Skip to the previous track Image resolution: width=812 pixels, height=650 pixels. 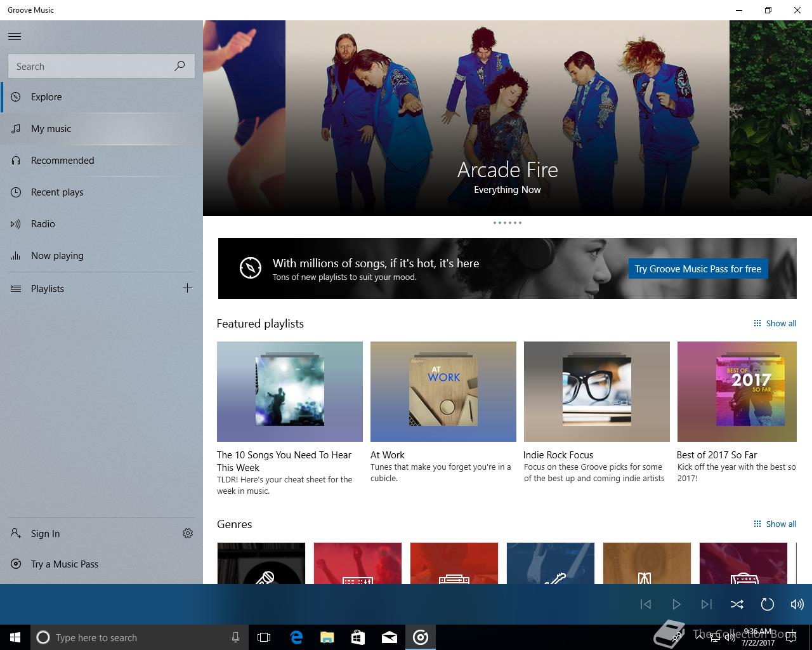[646, 604]
